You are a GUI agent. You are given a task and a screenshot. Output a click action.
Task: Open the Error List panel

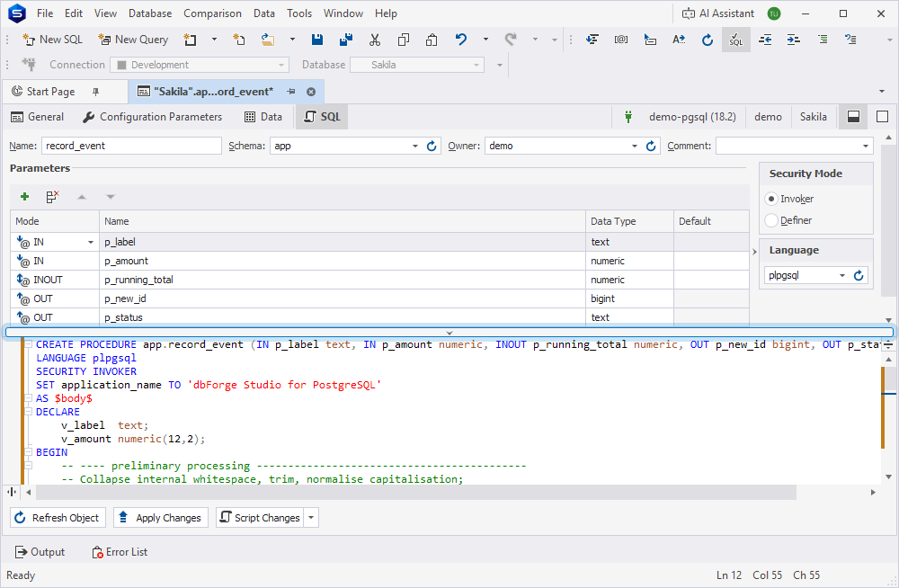coord(120,552)
